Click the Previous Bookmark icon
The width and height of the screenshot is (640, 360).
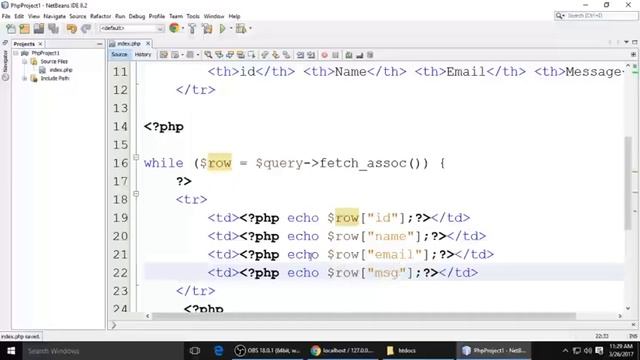pos(265,55)
